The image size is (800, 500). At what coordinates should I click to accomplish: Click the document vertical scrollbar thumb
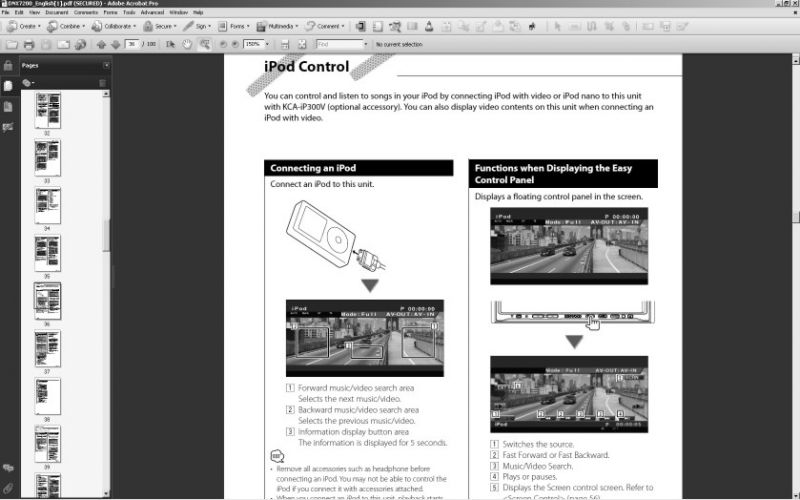(x=795, y=216)
